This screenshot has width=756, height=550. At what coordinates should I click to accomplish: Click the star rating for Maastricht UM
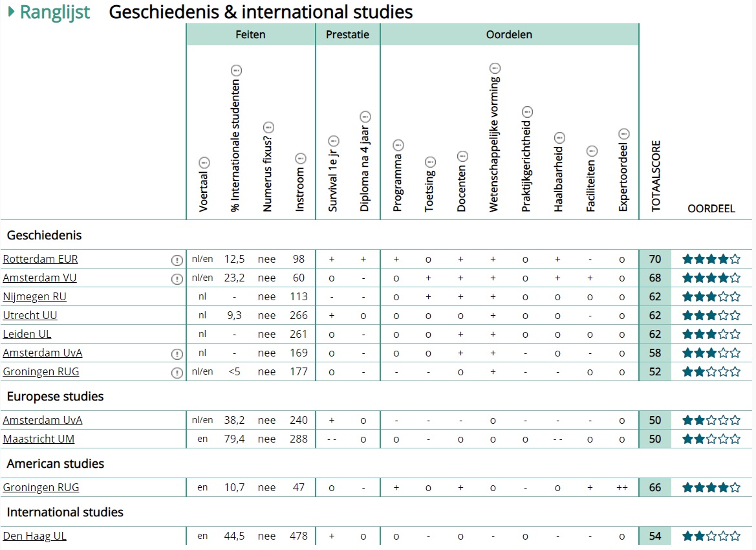711,439
